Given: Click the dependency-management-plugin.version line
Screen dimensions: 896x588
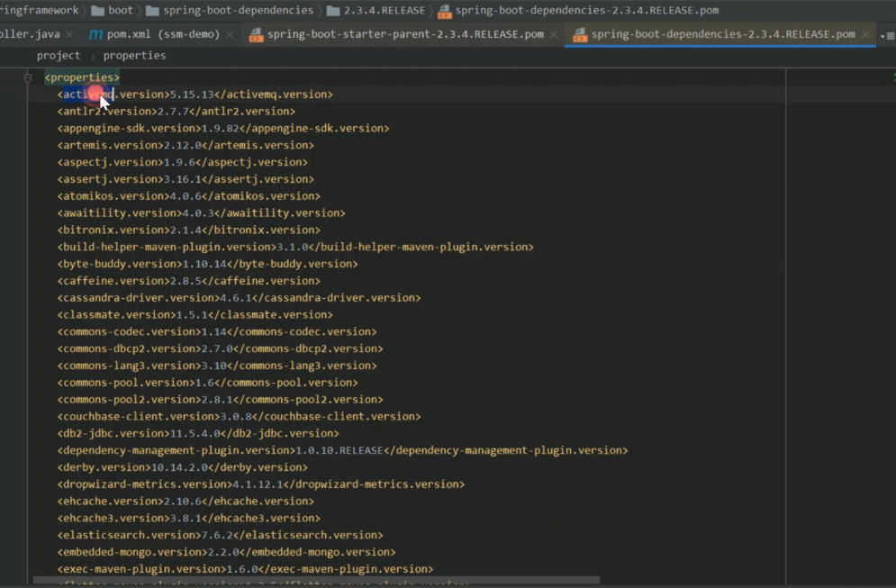Looking at the screenshot, I should tap(342, 450).
